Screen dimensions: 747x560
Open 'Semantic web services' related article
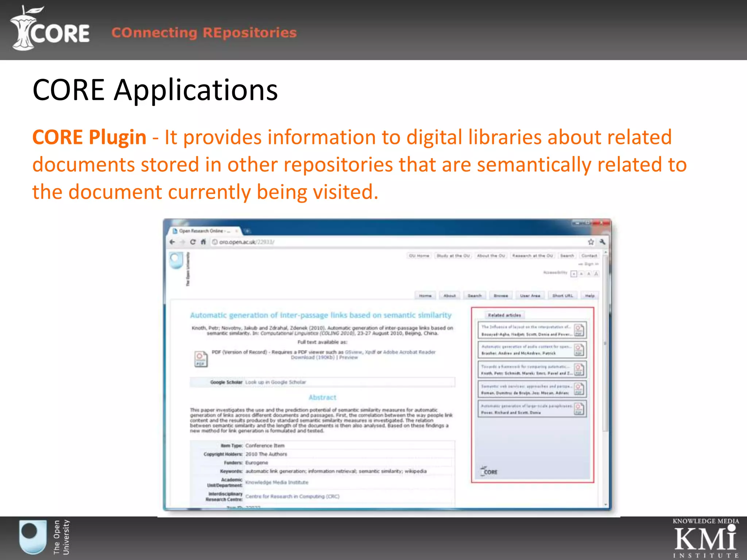pos(532,389)
